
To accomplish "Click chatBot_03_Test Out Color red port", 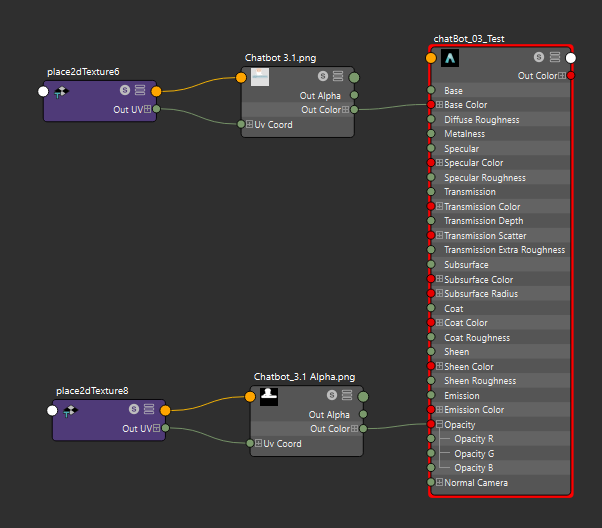I will tap(571, 75).
